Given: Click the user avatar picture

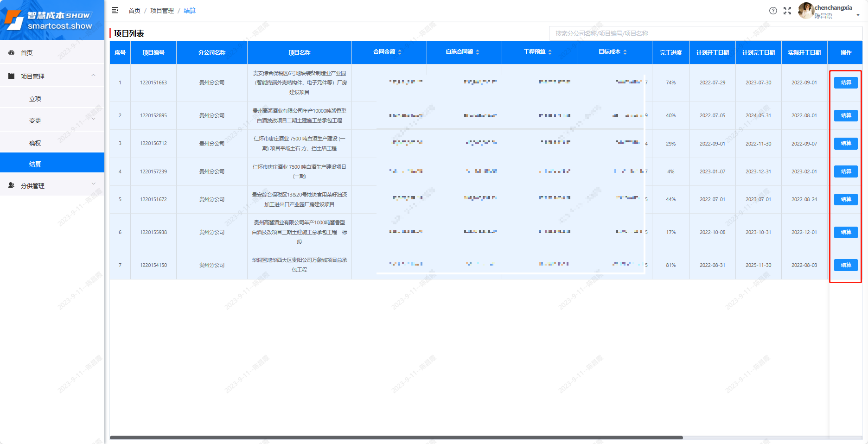Looking at the screenshot, I should point(806,10).
